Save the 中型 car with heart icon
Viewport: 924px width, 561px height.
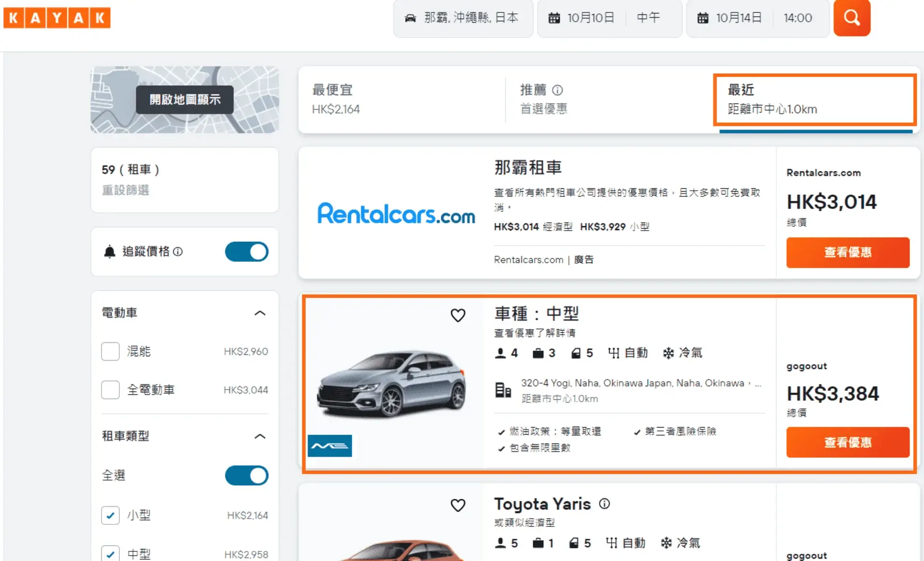click(458, 315)
